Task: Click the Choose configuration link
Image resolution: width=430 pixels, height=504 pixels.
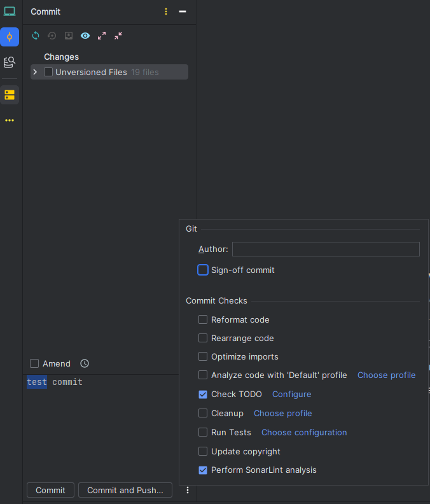Action: [304, 432]
